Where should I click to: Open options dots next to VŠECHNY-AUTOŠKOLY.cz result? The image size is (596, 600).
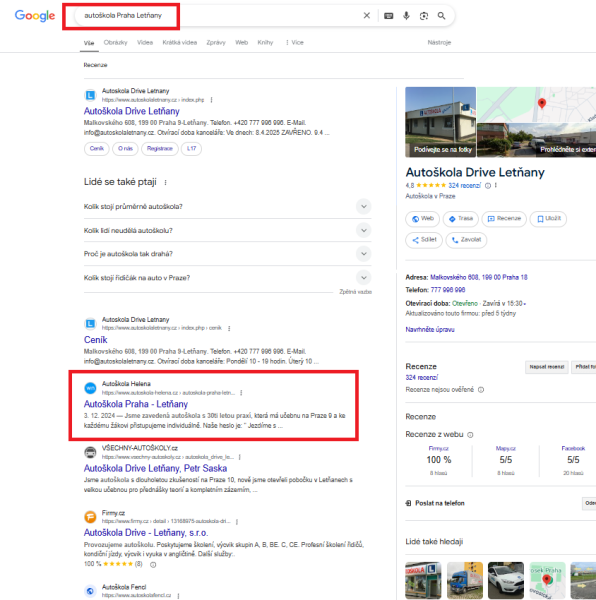coord(239,457)
